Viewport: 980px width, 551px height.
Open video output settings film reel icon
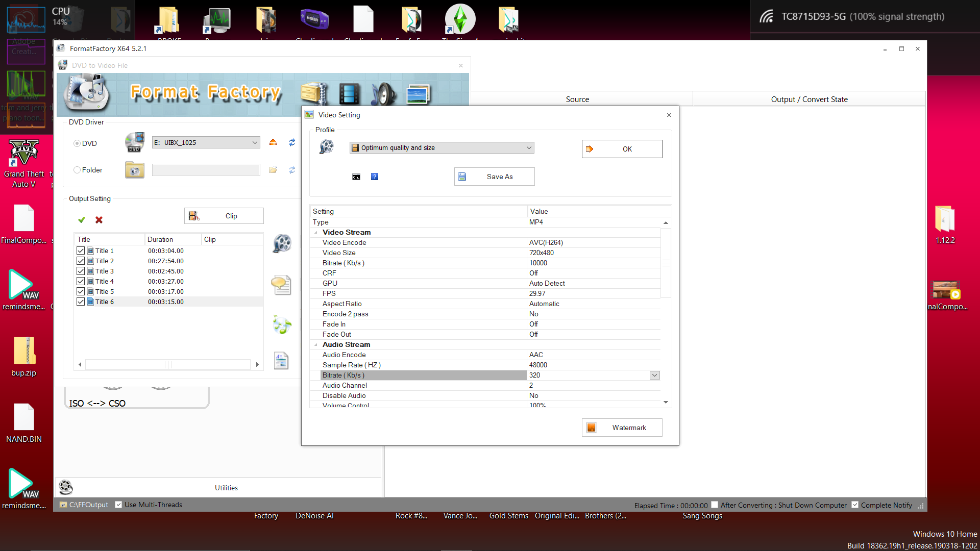282,243
